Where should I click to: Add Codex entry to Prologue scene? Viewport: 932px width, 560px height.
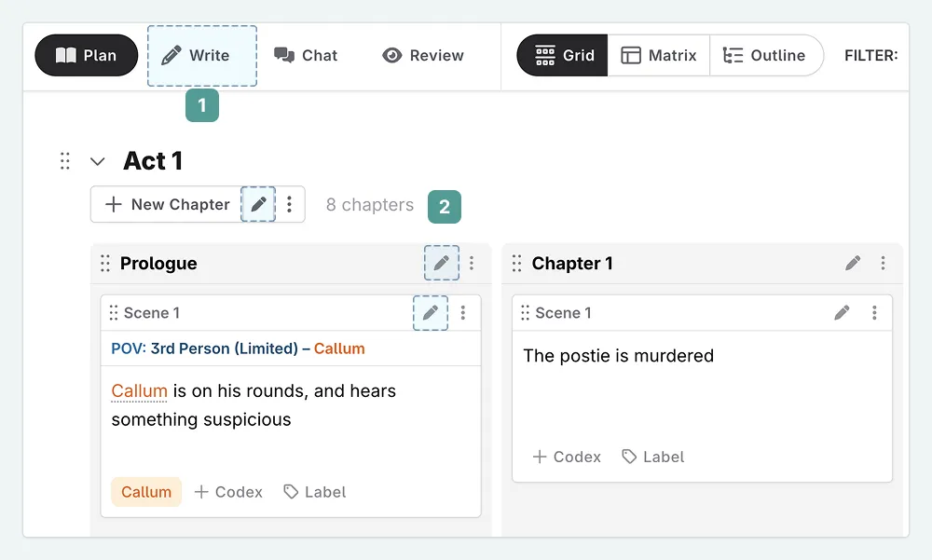click(228, 492)
